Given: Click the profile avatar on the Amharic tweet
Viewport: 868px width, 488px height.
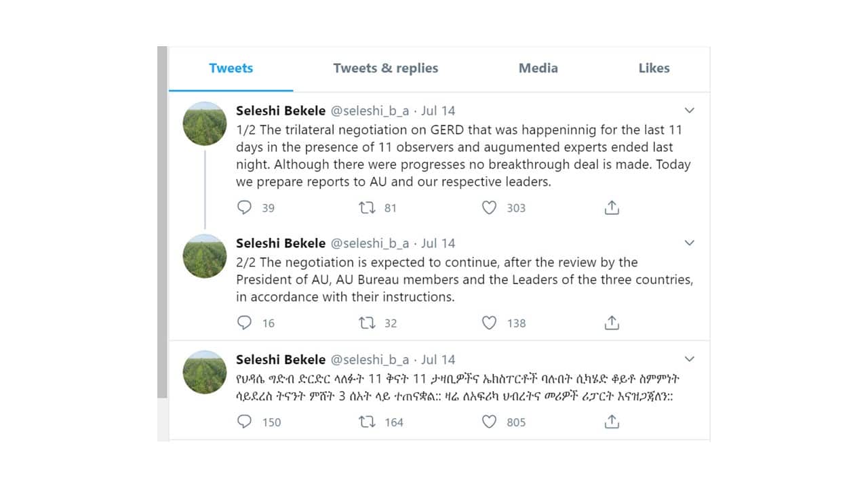Looking at the screenshot, I should point(205,372).
